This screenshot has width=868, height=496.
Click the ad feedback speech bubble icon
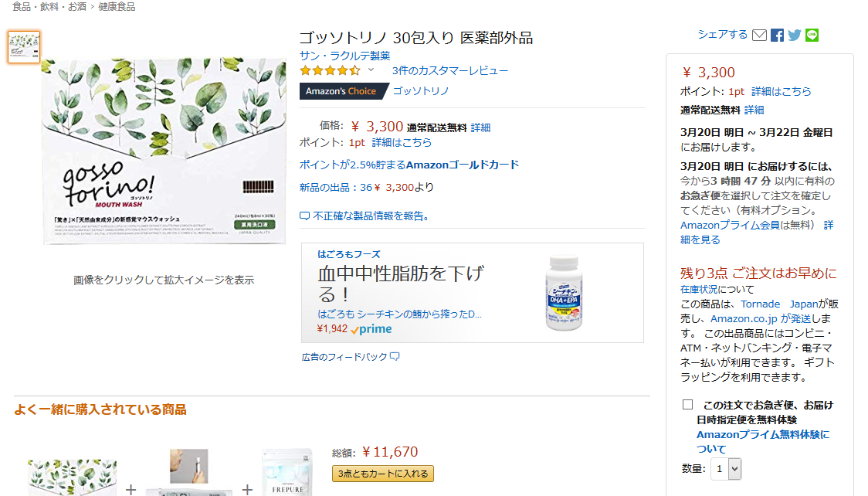click(x=395, y=357)
